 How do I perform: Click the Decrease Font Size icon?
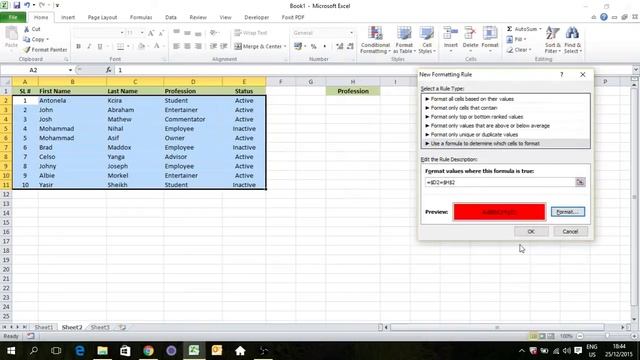[x=161, y=33]
